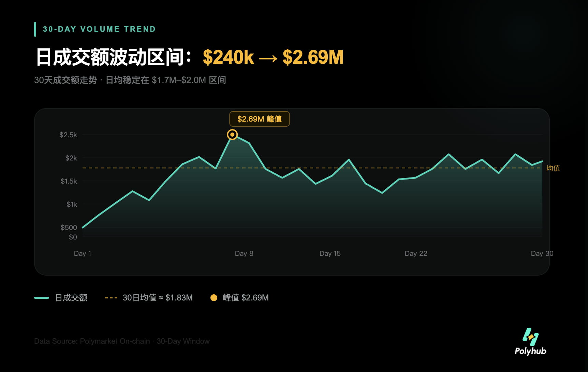Expand the Day 15 axis label
Viewport: 588px width, 372px height.
[330, 253]
